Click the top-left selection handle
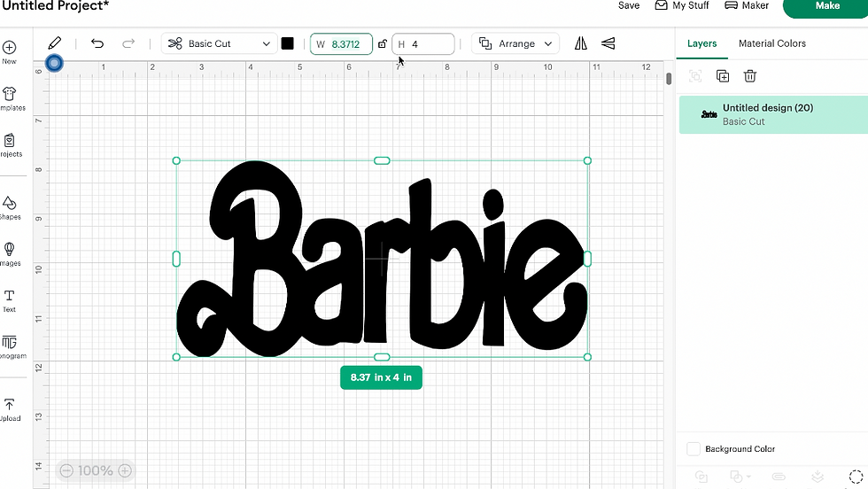This screenshot has width=868, height=489. 176,160
